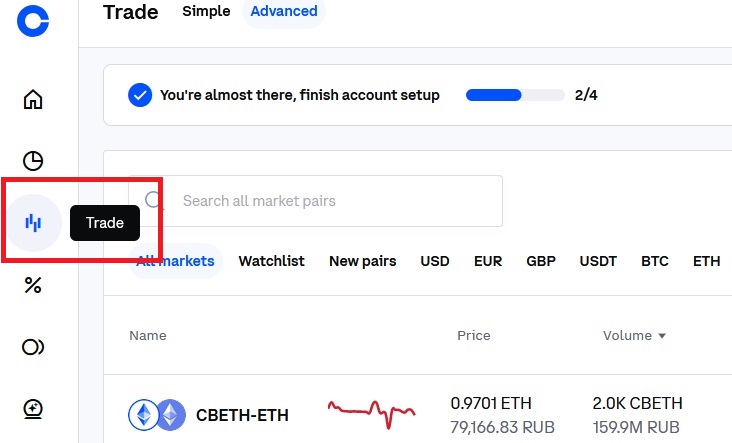The width and height of the screenshot is (732, 443).
Task: Open the portfolio pie chart icon
Action: tap(33, 161)
